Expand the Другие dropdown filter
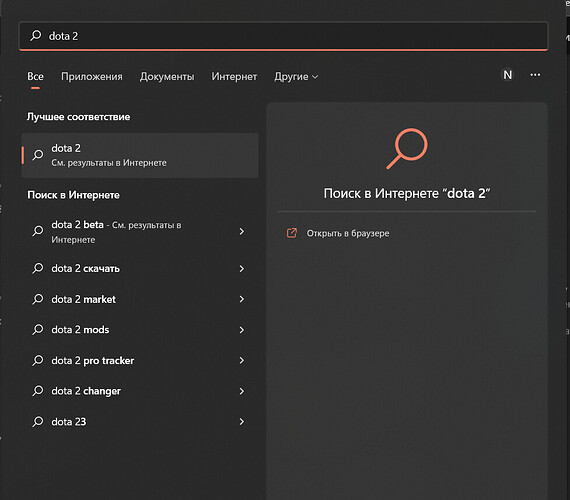The height and width of the screenshot is (500, 570). pos(296,76)
